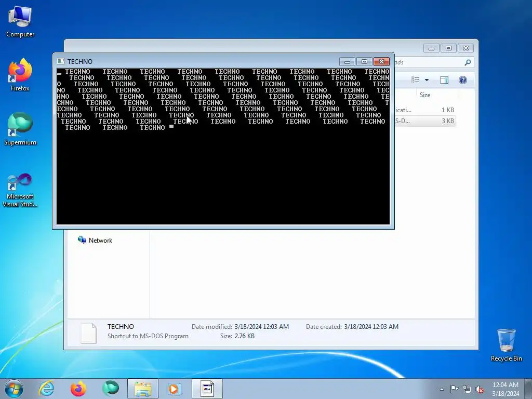Click the Date created value in details pane

[x=371, y=327]
